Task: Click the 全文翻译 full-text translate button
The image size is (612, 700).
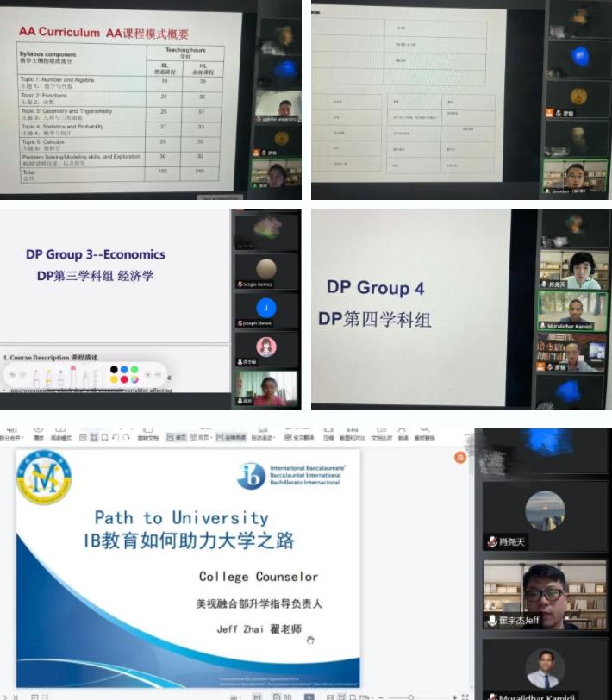Action: pos(299,438)
